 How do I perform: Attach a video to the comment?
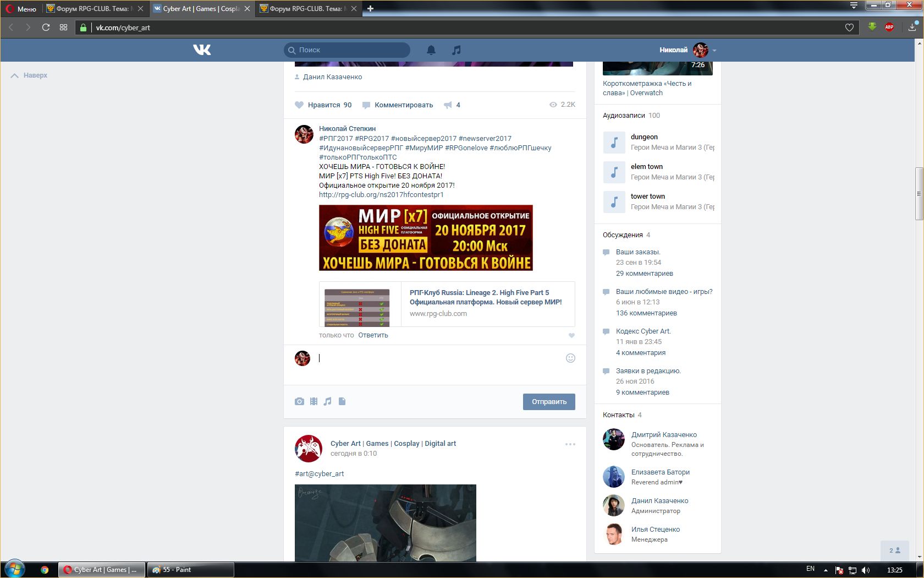313,401
